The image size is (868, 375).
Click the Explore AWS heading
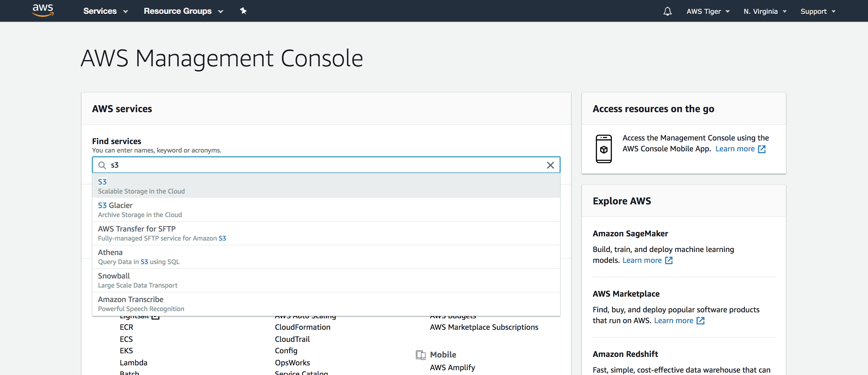pyautogui.click(x=622, y=201)
